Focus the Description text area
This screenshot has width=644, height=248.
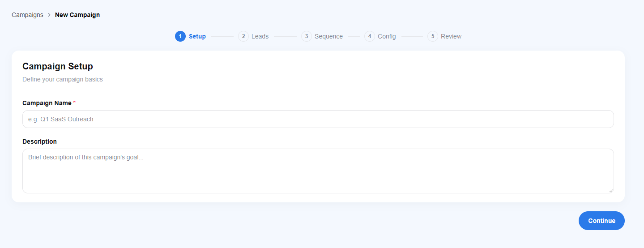tap(318, 171)
